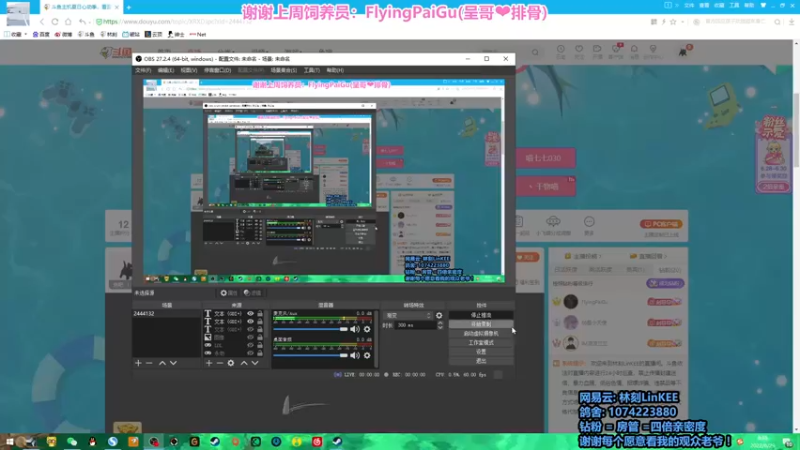Toggle lock on the LOL source
Viewport: 800px width, 450px height.
pos(260,345)
